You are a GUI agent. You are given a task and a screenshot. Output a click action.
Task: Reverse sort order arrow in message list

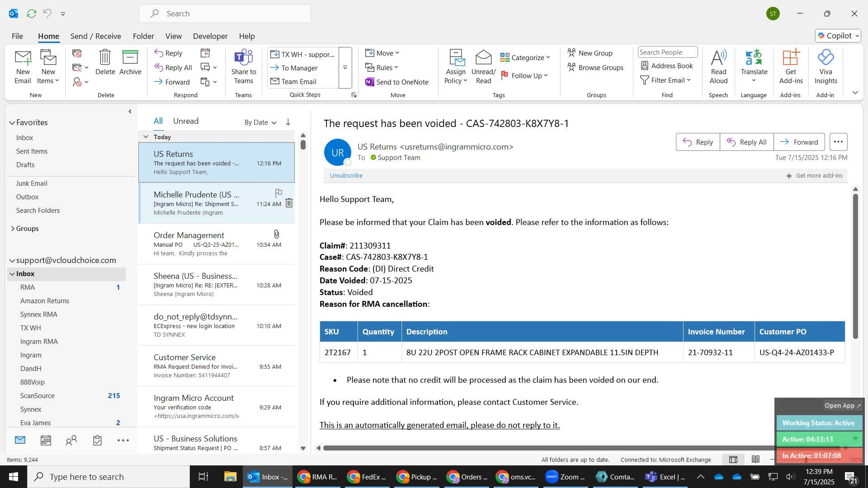tap(288, 122)
